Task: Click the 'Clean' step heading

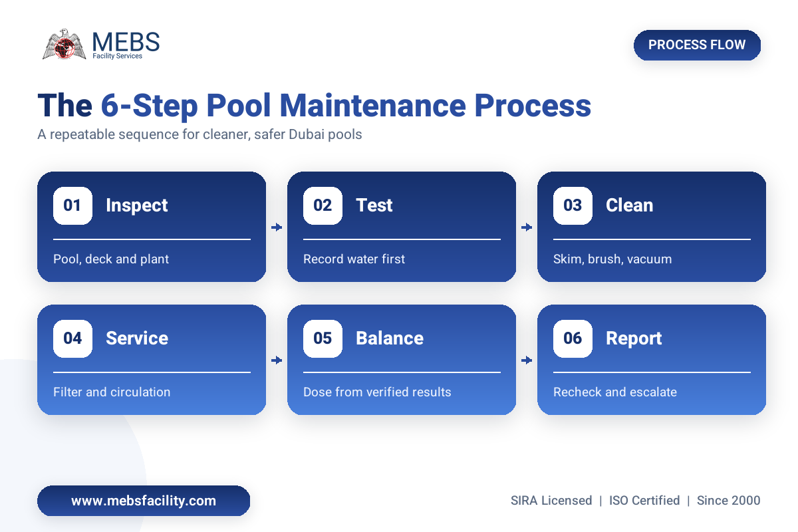Action: [x=629, y=205]
